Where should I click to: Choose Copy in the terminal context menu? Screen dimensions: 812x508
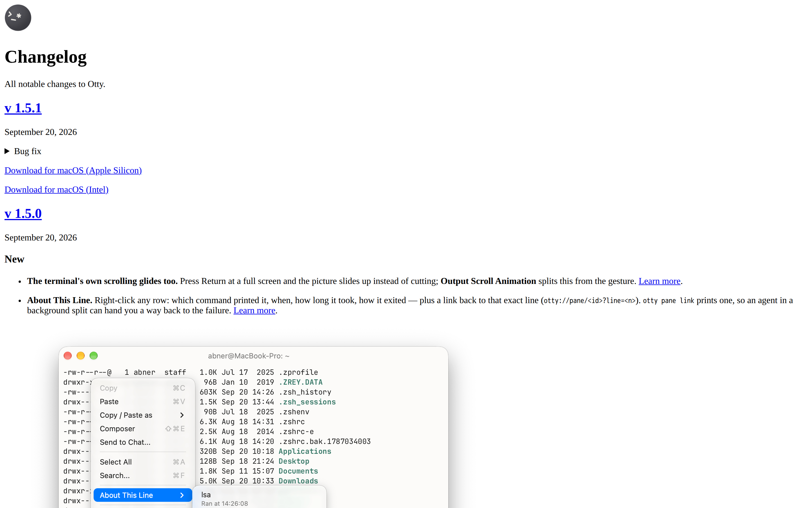coord(143,388)
